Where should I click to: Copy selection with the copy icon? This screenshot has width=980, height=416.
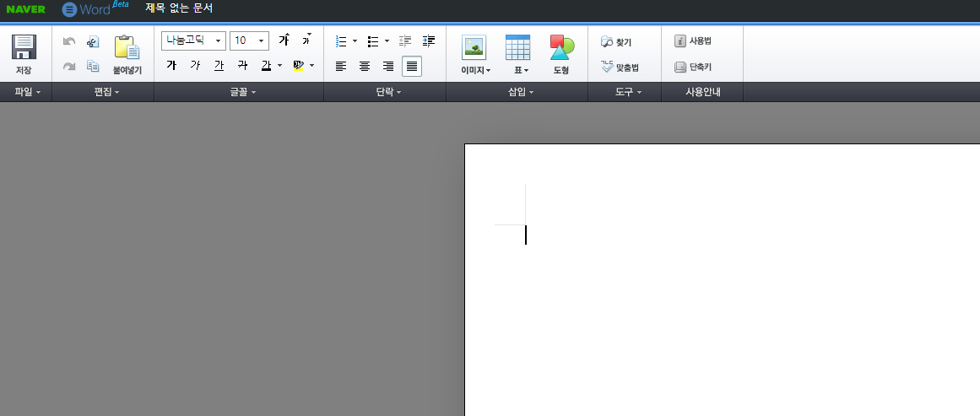pos(93,66)
